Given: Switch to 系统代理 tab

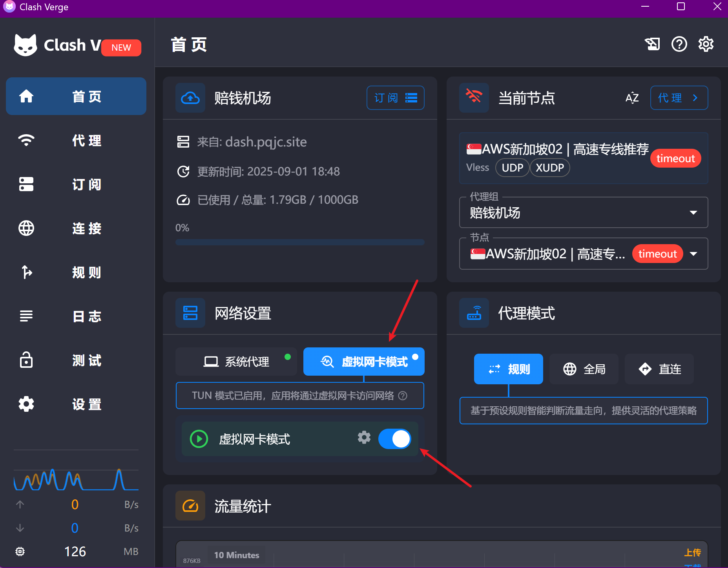Looking at the screenshot, I should click(236, 362).
